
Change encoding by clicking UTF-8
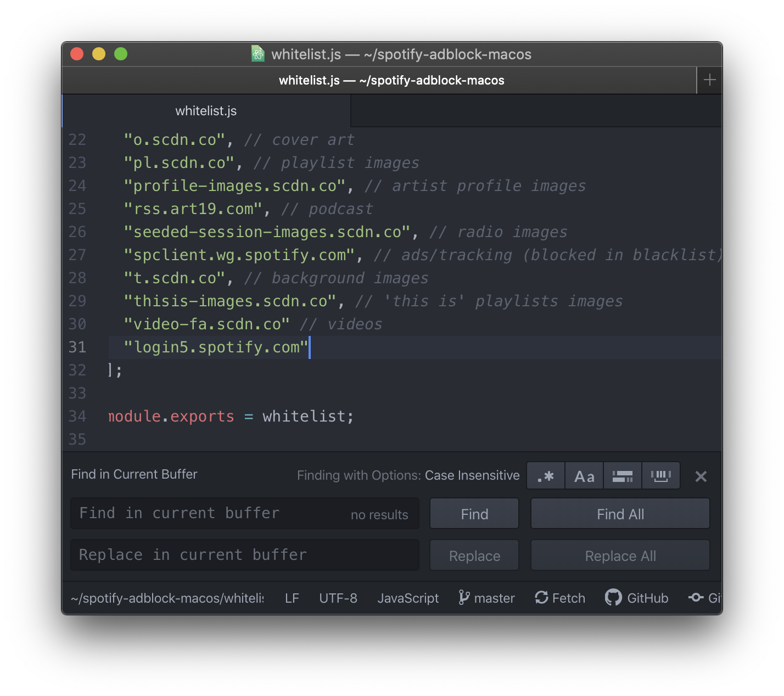click(338, 598)
